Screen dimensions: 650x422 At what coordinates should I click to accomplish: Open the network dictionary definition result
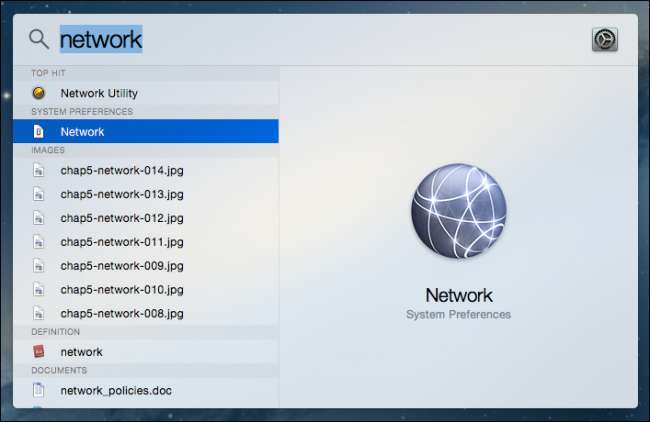(146, 352)
